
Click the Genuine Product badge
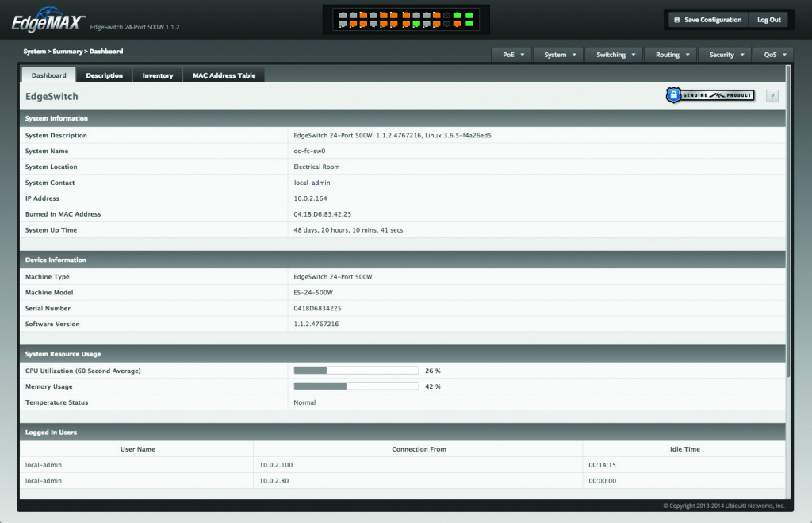pos(710,95)
